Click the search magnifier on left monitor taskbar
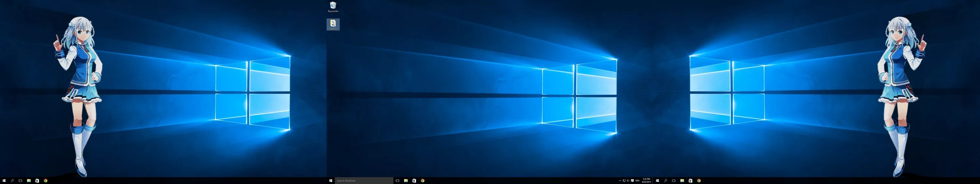 pos(12,181)
